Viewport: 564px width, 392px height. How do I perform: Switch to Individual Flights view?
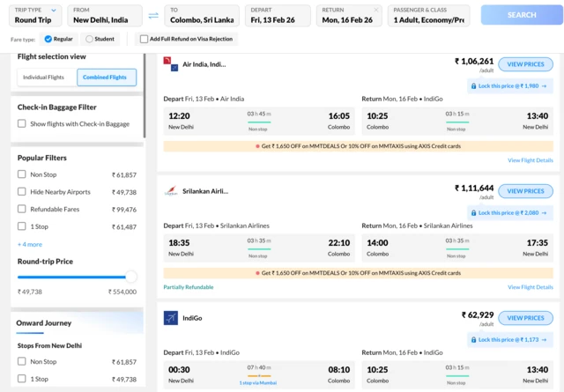(44, 78)
